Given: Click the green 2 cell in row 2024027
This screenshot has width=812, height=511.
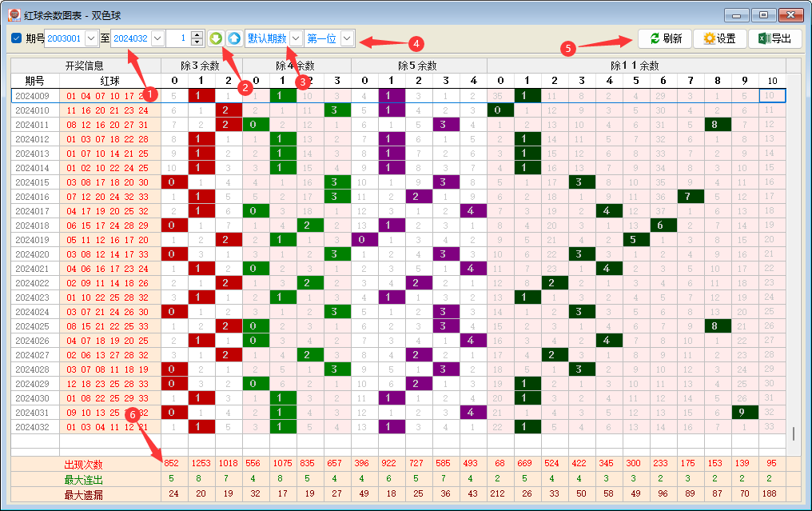Looking at the screenshot, I should coord(310,355).
